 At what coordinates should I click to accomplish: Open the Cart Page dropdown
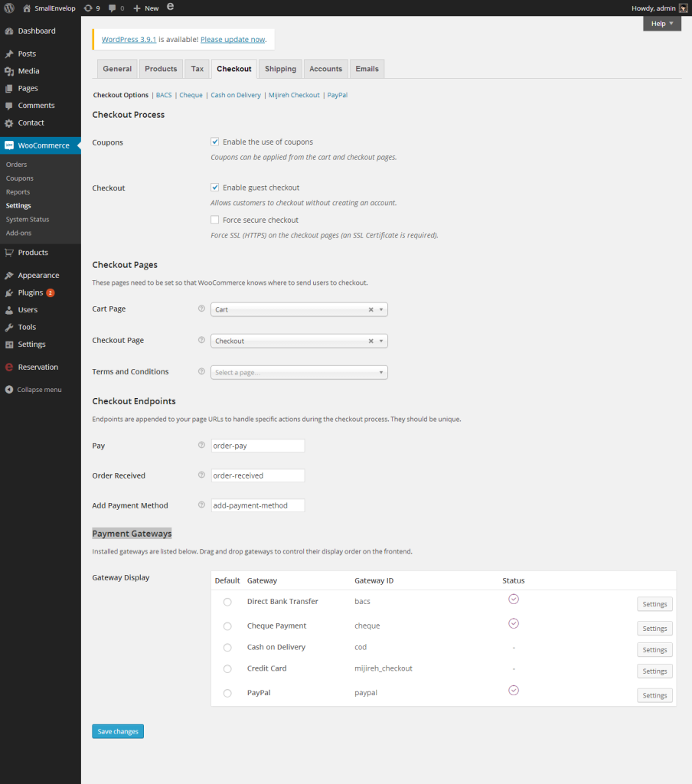coord(299,309)
